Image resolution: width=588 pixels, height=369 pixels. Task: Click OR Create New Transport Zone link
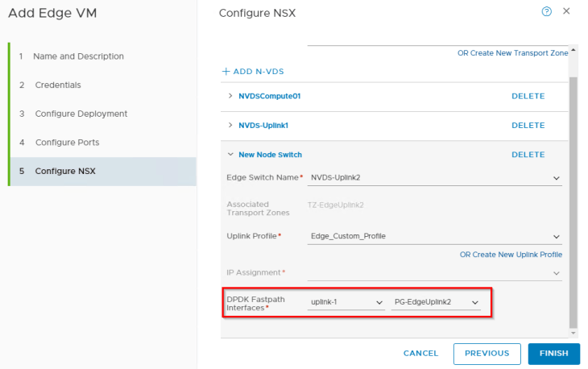(511, 52)
